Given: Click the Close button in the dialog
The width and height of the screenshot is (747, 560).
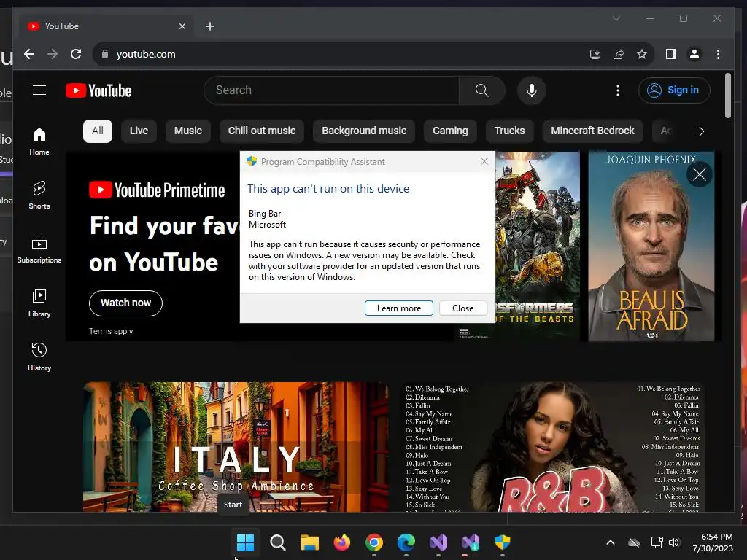Looking at the screenshot, I should point(462,308).
